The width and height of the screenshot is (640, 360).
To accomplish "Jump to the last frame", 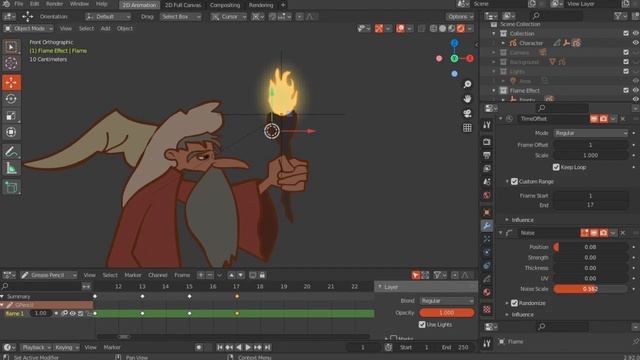I will click(267, 347).
